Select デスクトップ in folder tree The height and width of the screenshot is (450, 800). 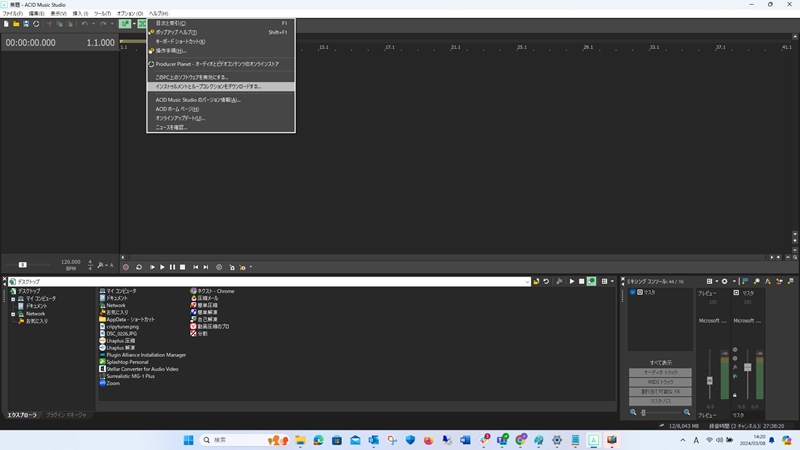(29, 291)
